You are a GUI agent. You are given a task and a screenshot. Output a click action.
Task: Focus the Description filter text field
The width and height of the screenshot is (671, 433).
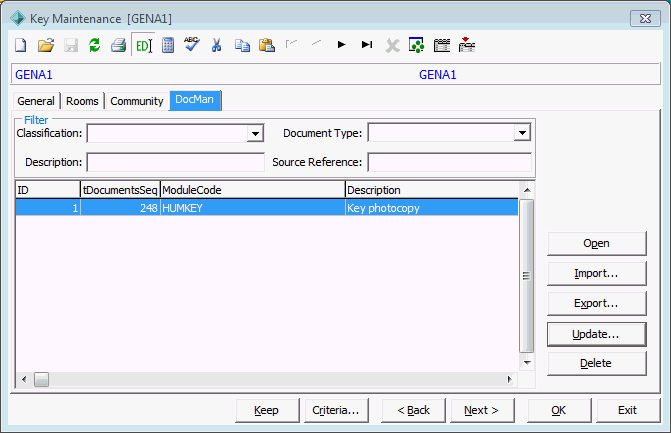click(x=175, y=163)
